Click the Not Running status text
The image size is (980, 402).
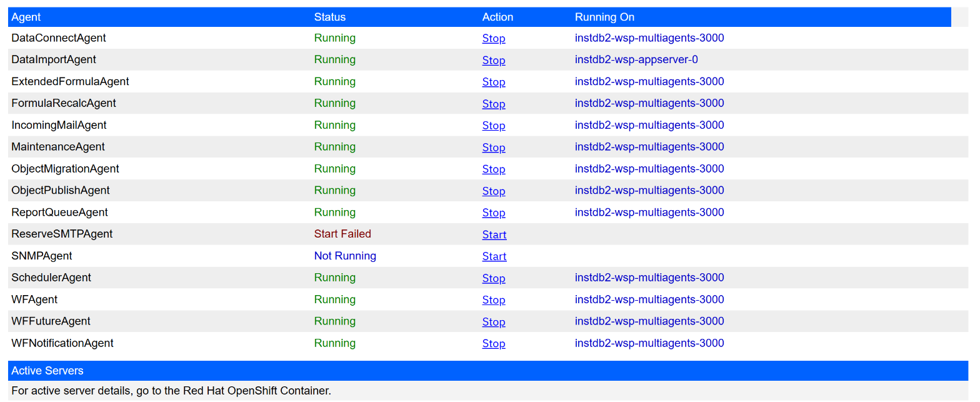point(345,256)
